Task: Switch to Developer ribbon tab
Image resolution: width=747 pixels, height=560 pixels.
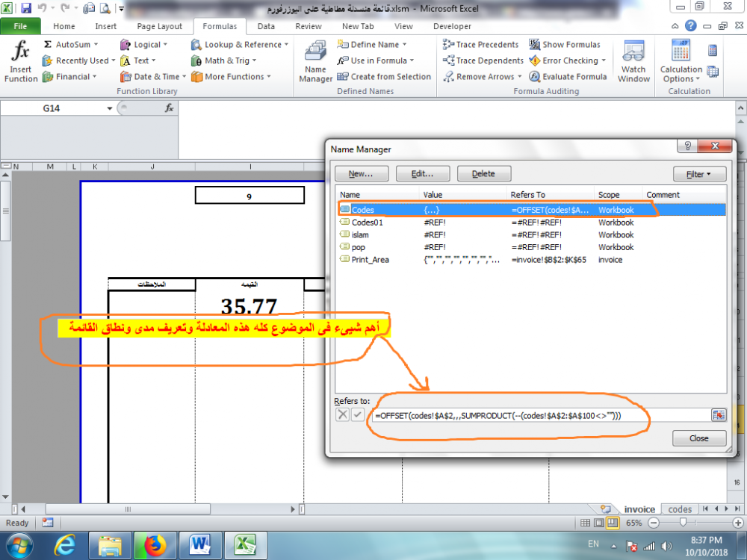Action: click(x=452, y=26)
